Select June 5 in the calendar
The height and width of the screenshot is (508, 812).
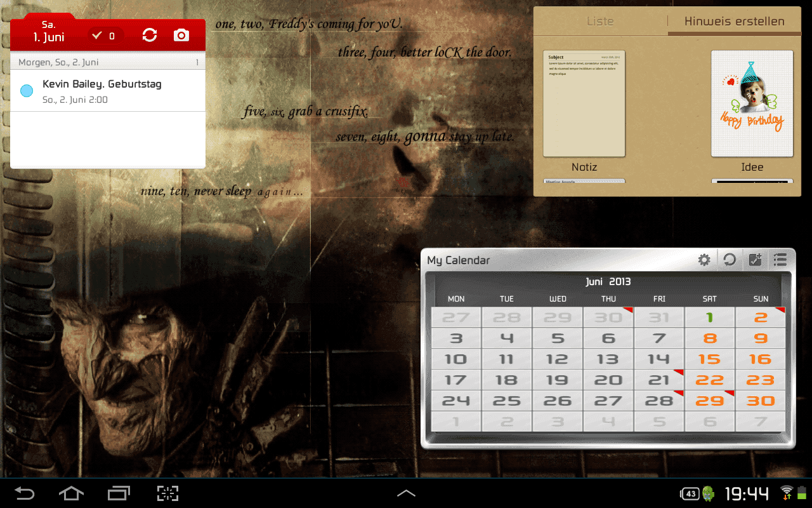pos(558,338)
